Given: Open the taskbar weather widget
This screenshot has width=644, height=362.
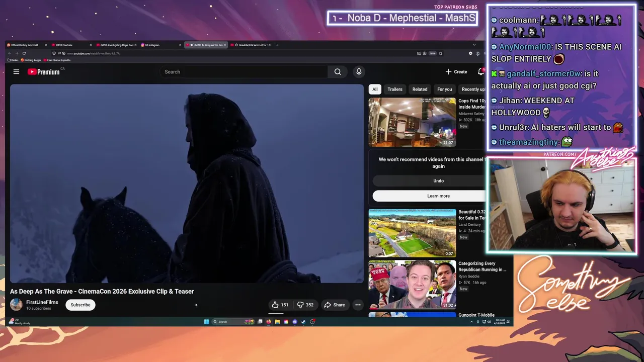Looking at the screenshot, I should click(20, 322).
